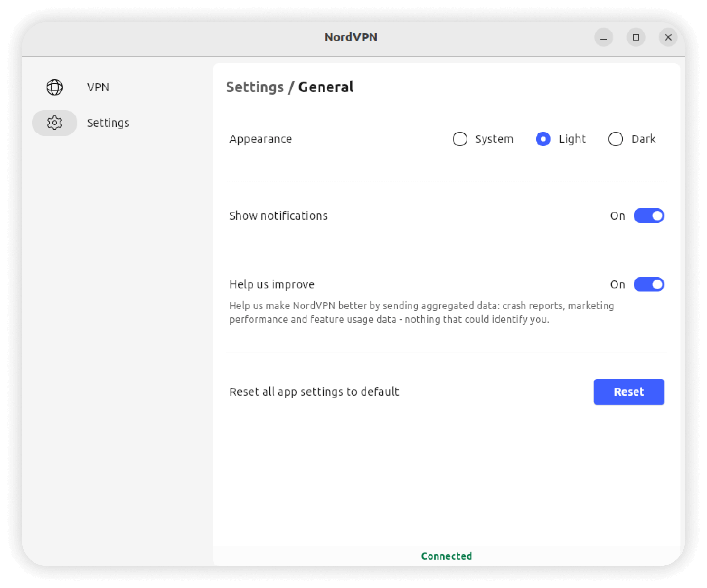Image resolution: width=707 pixels, height=588 pixels.
Task: Click the NordVPN window title
Action: point(351,37)
